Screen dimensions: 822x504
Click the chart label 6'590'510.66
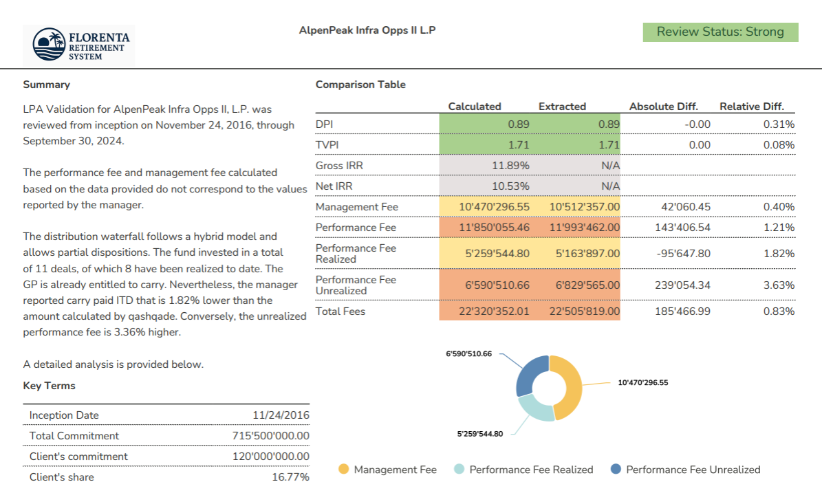pos(468,353)
